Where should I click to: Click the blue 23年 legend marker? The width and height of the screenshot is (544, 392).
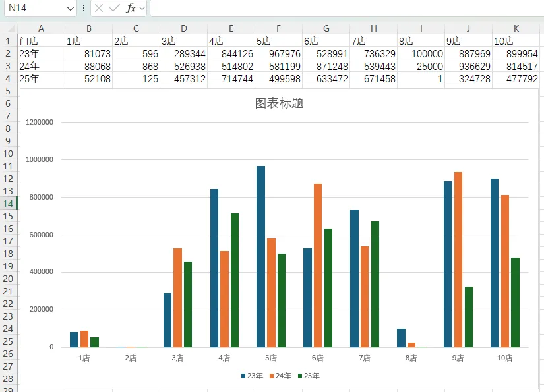[243, 376]
